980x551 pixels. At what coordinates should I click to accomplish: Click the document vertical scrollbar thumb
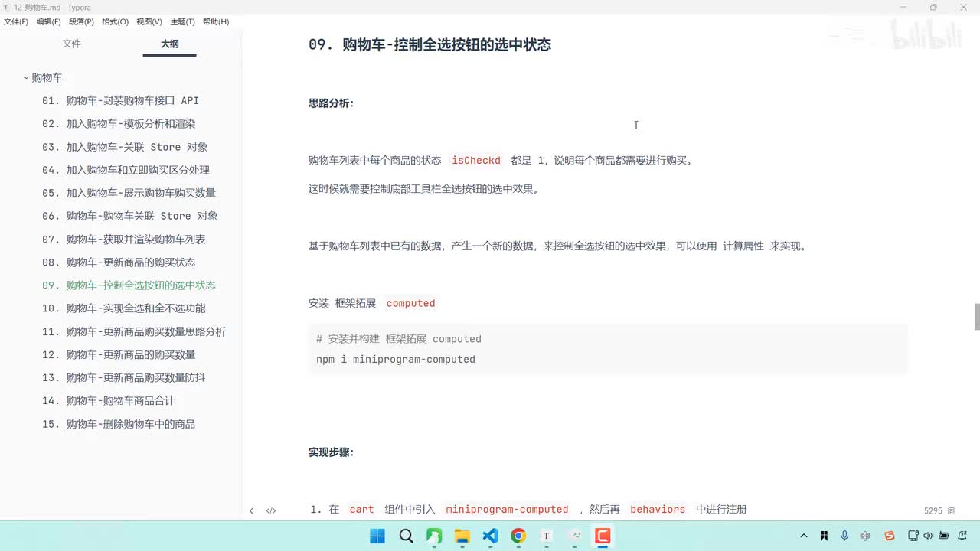[976, 316]
